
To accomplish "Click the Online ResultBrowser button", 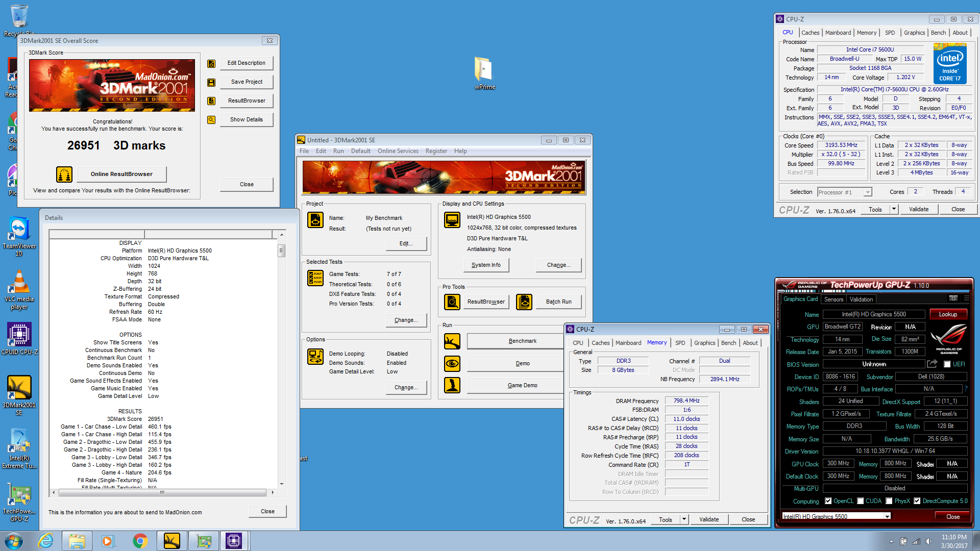I will point(121,174).
